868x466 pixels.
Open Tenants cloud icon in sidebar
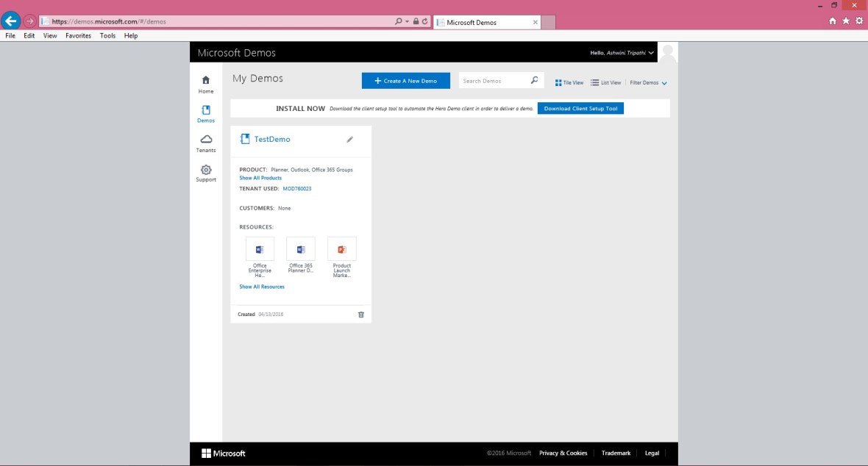coord(206,140)
